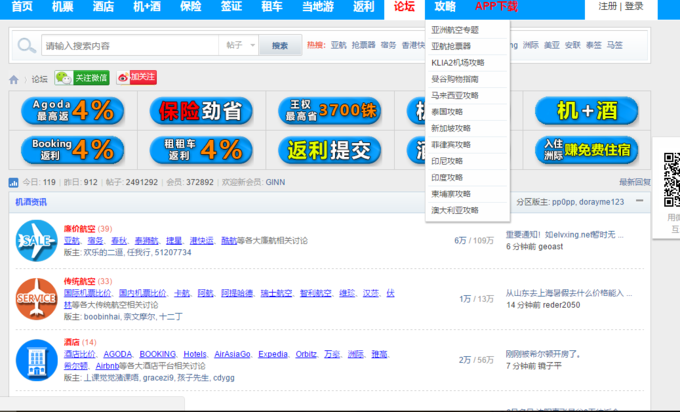Open the AGODA subforum link
This screenshot has width=680, height=412.
click(x=118, y=354)
